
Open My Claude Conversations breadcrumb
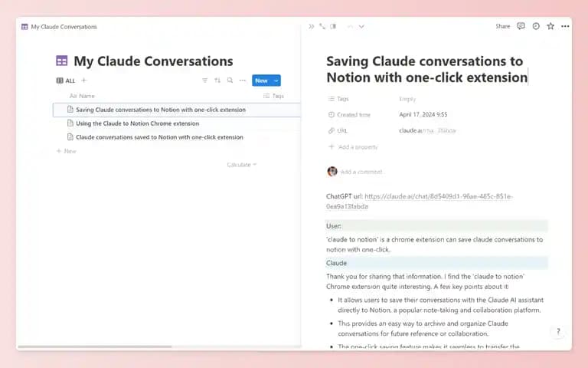click(64, 27)
